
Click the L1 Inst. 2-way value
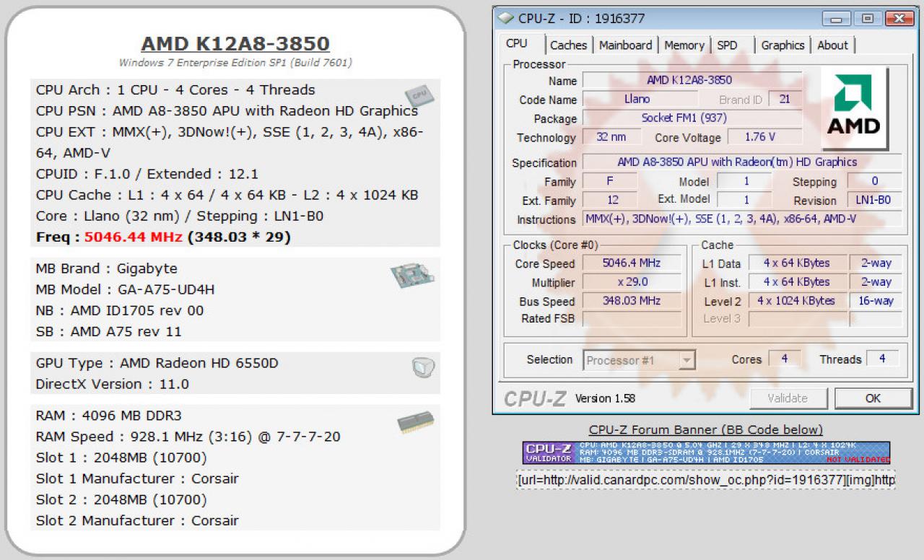point(876,281)
